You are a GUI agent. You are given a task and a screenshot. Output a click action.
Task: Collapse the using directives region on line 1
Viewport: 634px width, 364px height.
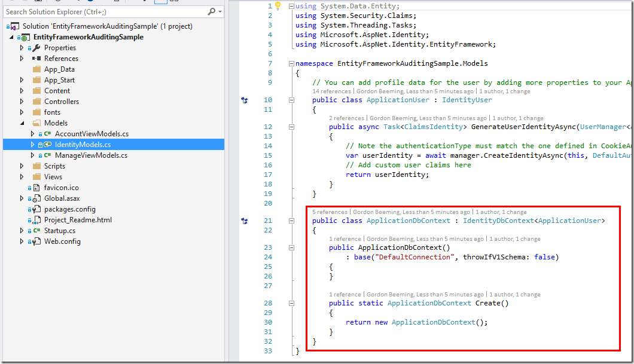point(291,6)
